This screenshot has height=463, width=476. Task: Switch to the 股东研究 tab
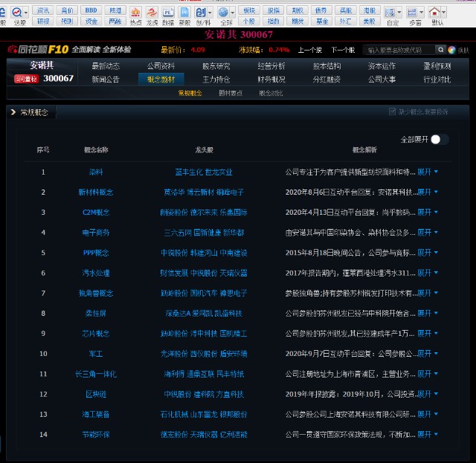(x=216, y=66)
